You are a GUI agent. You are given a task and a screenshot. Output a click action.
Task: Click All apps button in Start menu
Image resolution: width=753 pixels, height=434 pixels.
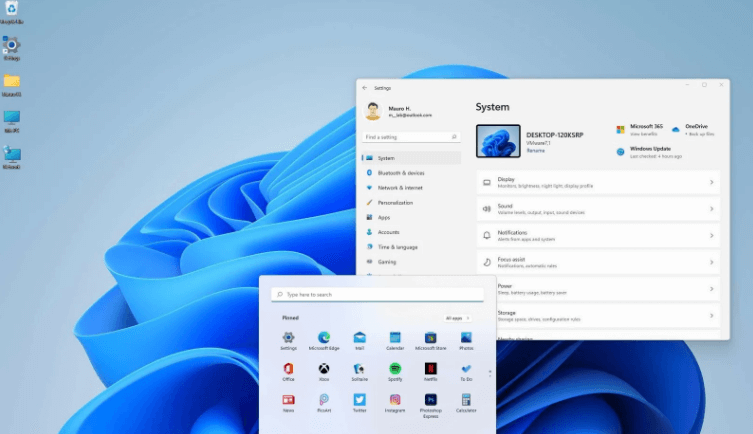pyautogui.click(x=457, y=318)
